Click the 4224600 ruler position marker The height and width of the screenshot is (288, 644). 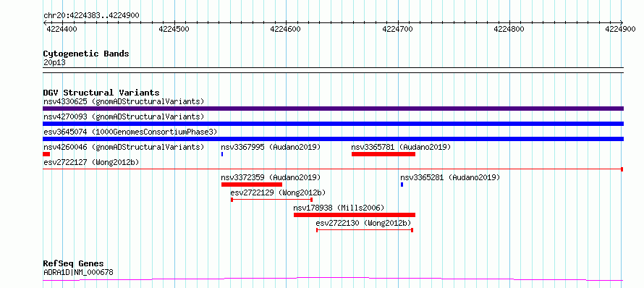tap(285, 29)
